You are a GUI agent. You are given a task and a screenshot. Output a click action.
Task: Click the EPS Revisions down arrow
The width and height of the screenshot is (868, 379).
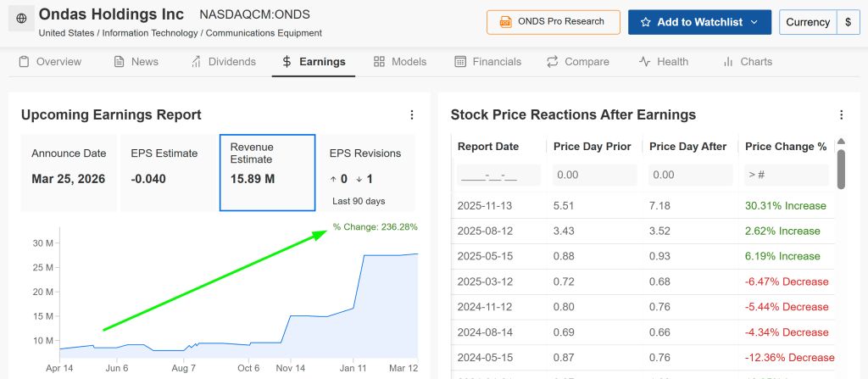click(359, 179)
